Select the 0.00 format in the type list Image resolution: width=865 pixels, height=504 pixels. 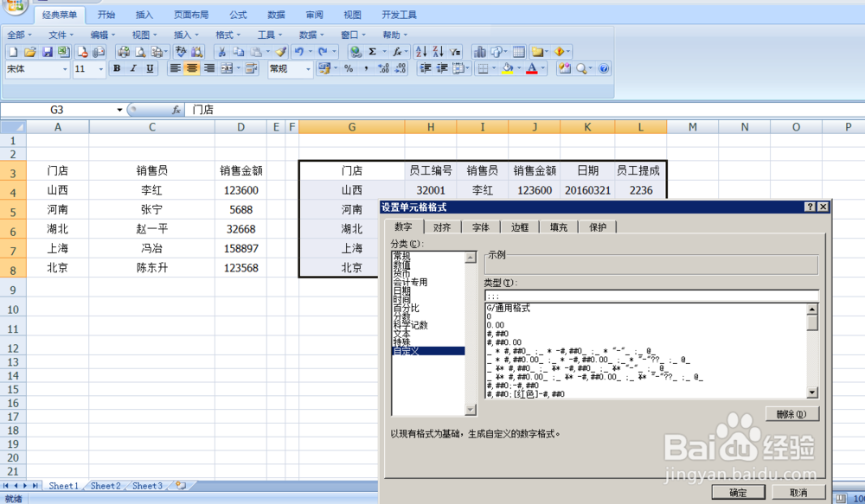[496, 325]
